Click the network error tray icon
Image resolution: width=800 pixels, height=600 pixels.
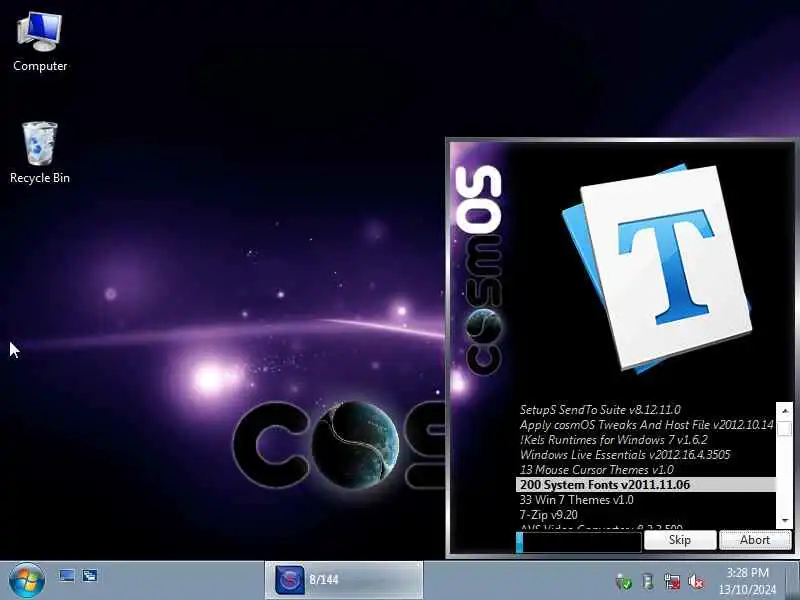point(672,581)
